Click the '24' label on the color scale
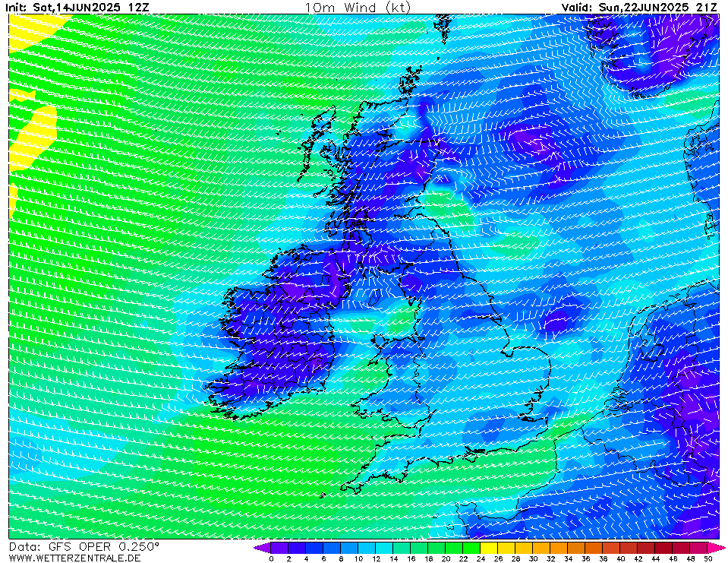The image size is (728, 563). (x=481, y=558)
